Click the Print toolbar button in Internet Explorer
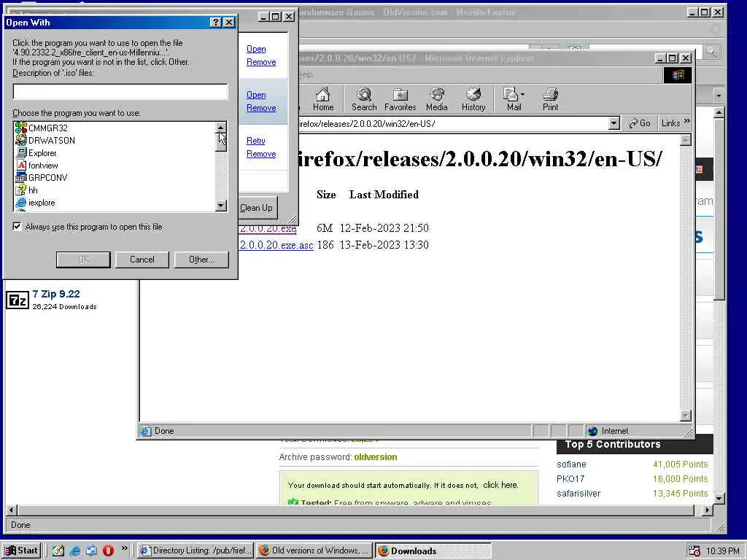747x560 pixels. click(x=550, y=99)
